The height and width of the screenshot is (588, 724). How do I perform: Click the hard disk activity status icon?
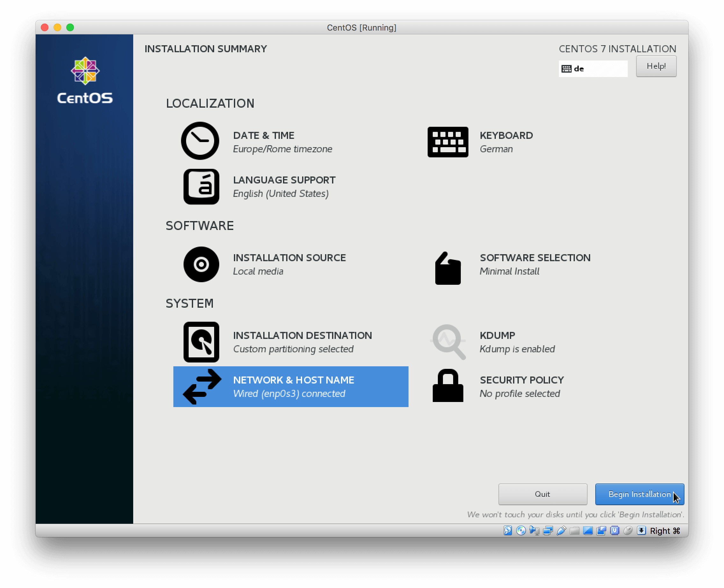508,531
